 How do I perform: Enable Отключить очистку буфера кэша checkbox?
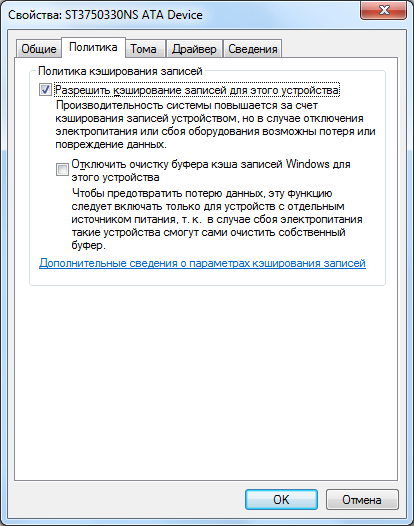tap(62, 169)
